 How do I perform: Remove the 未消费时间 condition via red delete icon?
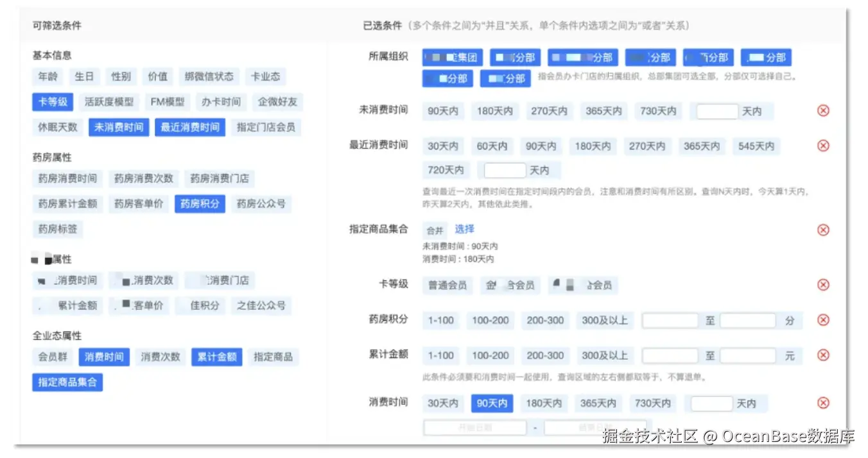822,110
